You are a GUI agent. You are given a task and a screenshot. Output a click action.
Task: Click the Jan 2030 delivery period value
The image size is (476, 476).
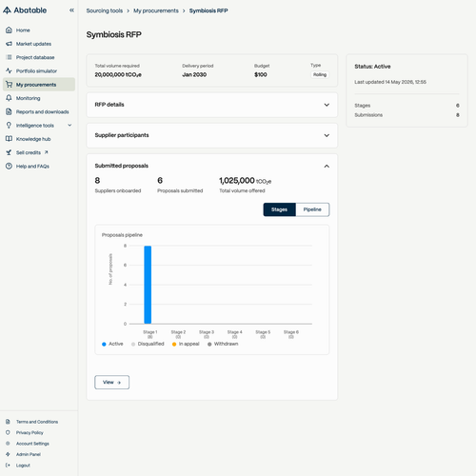tap(194, 74)
